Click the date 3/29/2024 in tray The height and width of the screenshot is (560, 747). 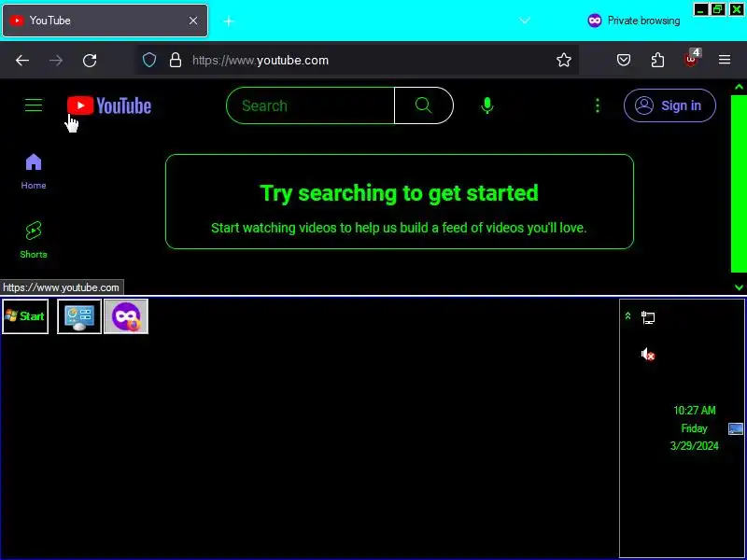[x=694, y=446]
